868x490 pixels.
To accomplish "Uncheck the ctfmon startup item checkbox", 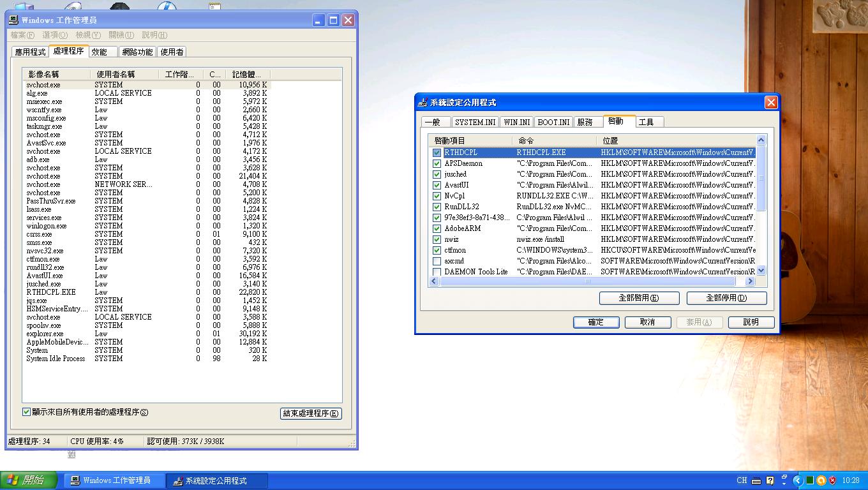I will coord(437,250).
